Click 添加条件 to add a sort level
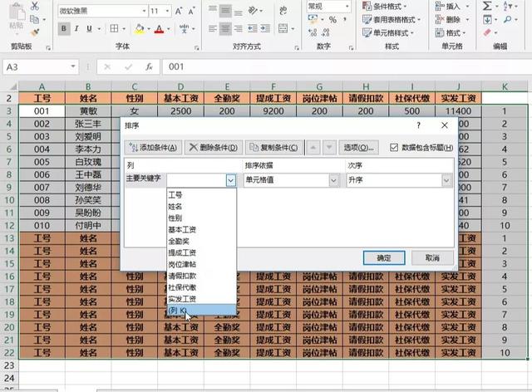 pyautogui.click(x=152, y=148)
